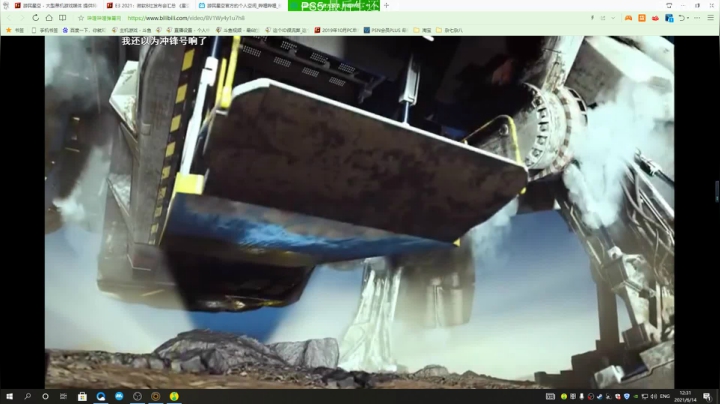Open Microsoft Store on taskbar
The width and height of the screenshot is (720, 404).
pyautogui.click(x=82, y=396)
